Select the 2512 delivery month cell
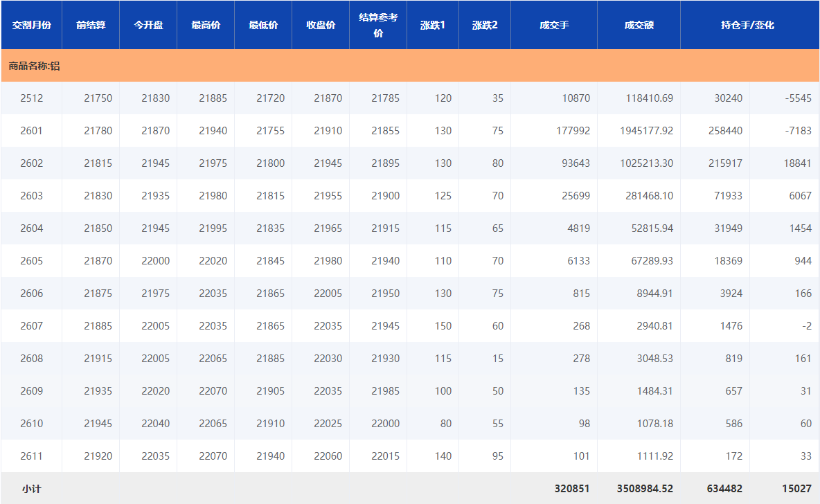Screen dimensions: 820x504 31,98
